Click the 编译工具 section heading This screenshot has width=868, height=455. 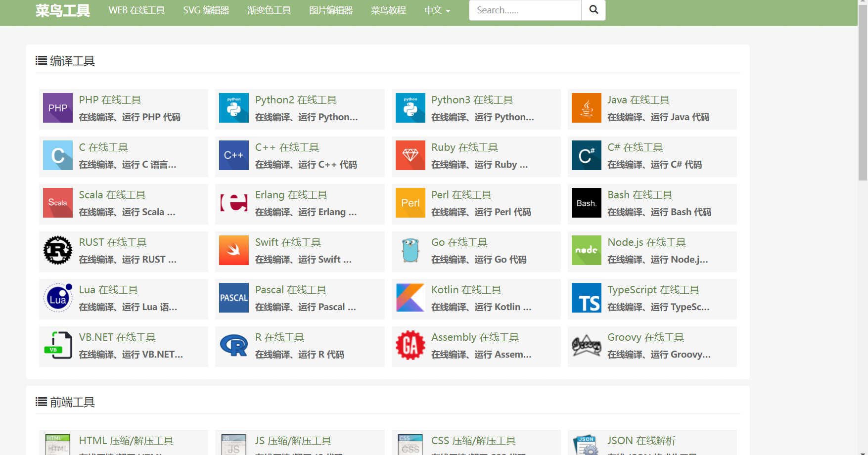click(65, 61)
